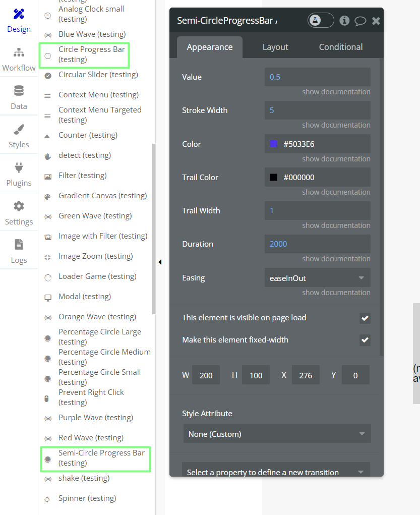The height and width of the screenshot is (515, 420).
Task: Click the Circular Slider checkmark icon
Action: (48, 76)
